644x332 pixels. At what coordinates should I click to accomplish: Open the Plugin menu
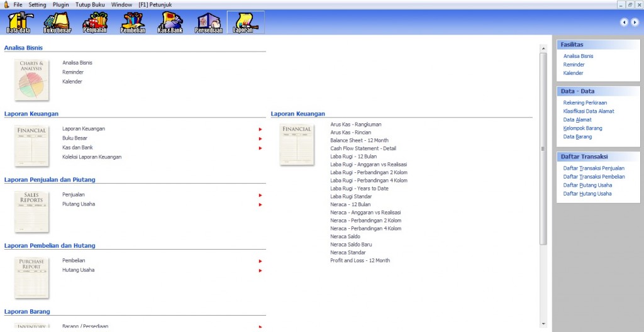coord(61,4)
